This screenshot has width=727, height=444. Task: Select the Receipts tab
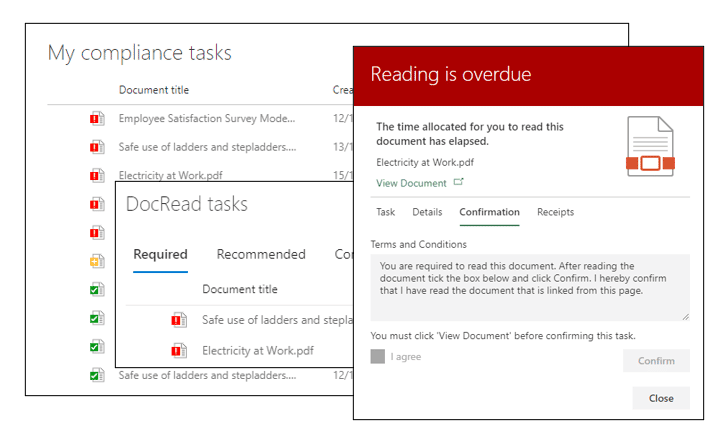pyautogui.click(x=555, y=212)
